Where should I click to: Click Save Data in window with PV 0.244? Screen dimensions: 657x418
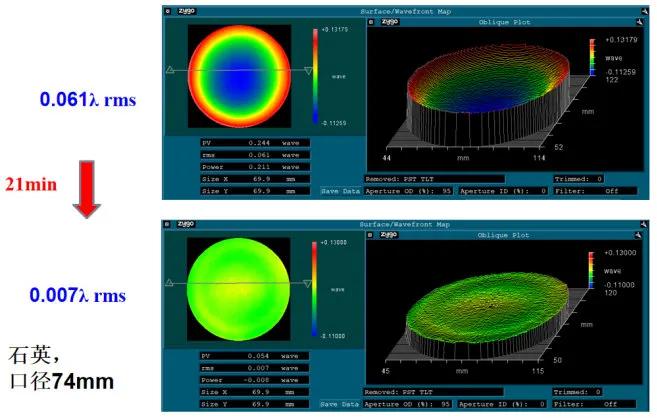tap(341, 191)
